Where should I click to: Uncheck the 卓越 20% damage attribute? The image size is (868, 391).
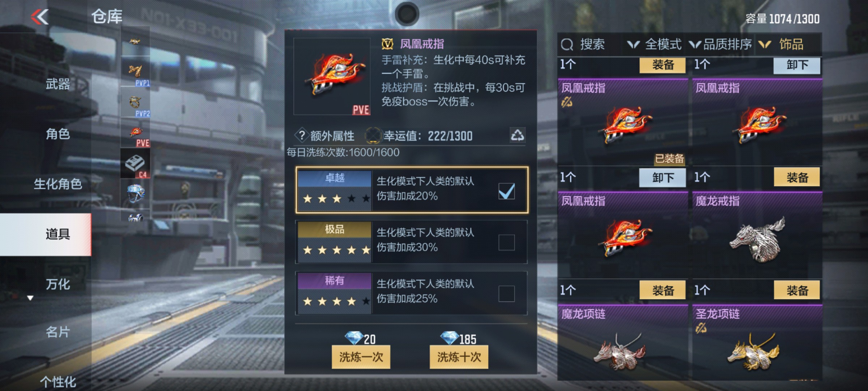(x=506, y=191)
